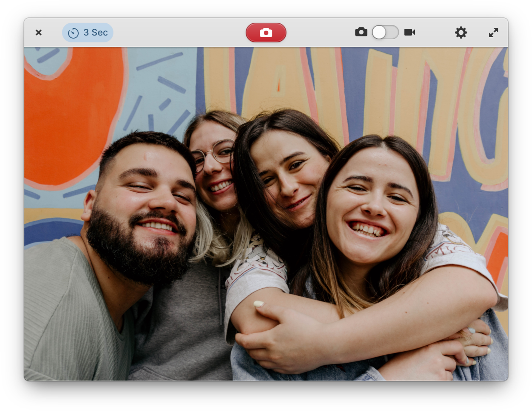Click the camera viewfinder frame
The image size is (532, 411).
pos(266,213)
